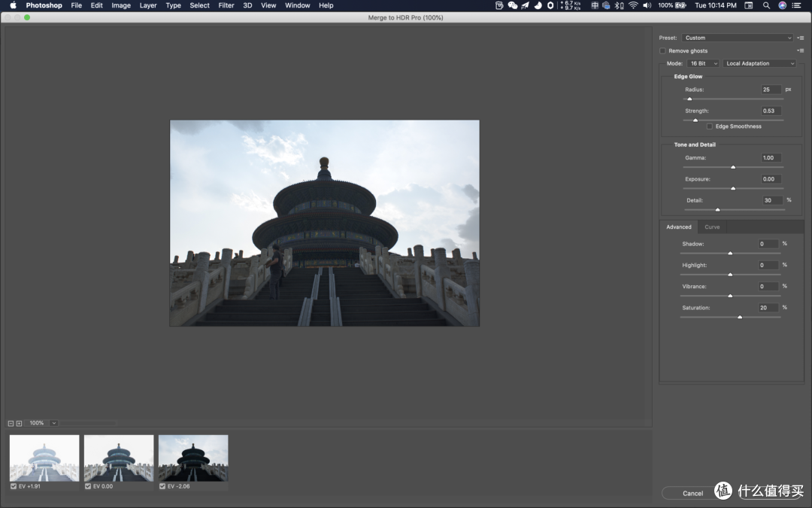Click the Exposure value field
Image resolution: width=812 pixels, height=508 pixels.
click(x=771, y=179)
